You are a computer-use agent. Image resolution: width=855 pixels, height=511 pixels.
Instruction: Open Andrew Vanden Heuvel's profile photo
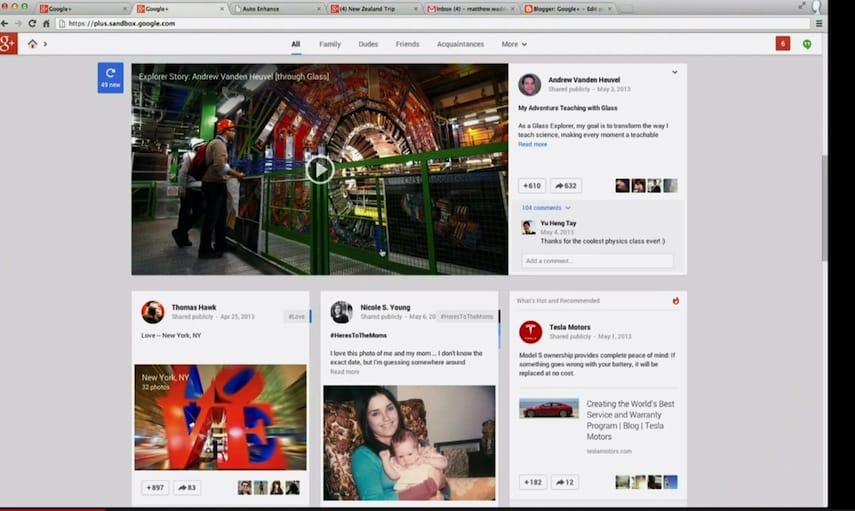click(x=529, y=85)
